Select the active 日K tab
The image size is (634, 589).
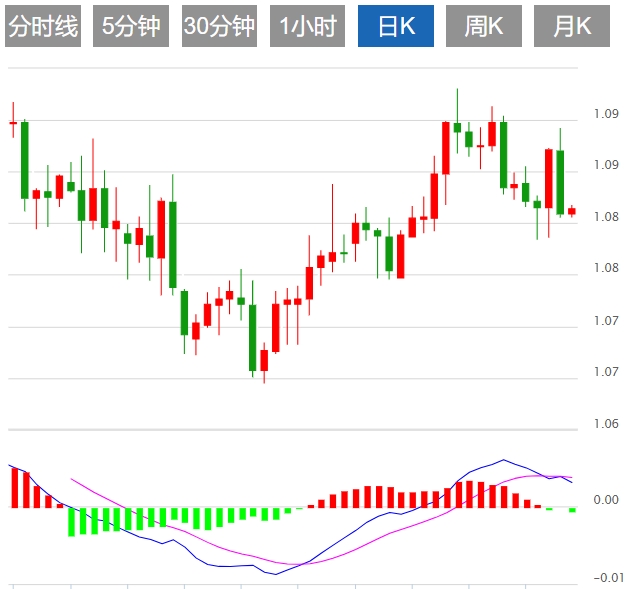396,26
